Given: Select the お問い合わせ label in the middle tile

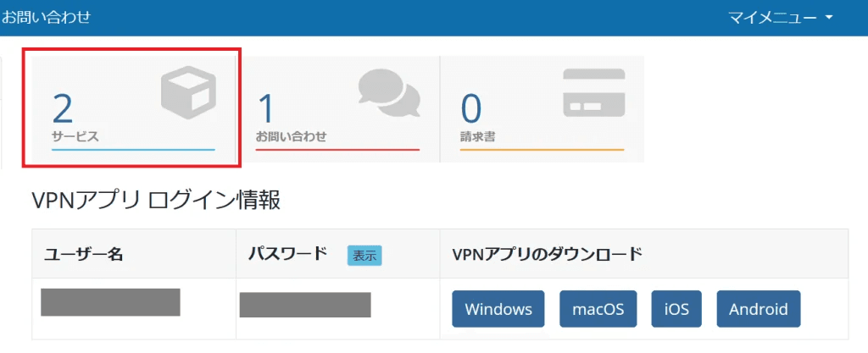Looking at the screenshot, I should pos(291,135).
